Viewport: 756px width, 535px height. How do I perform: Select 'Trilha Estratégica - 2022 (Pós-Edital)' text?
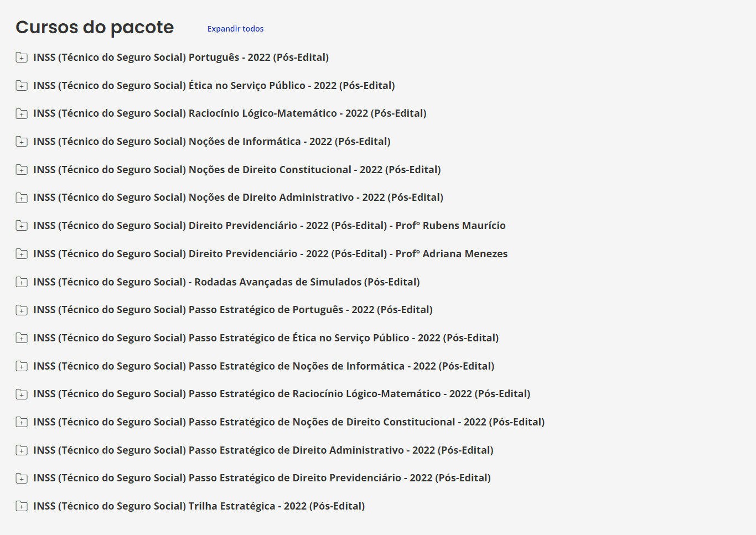(x=199, y=506)
